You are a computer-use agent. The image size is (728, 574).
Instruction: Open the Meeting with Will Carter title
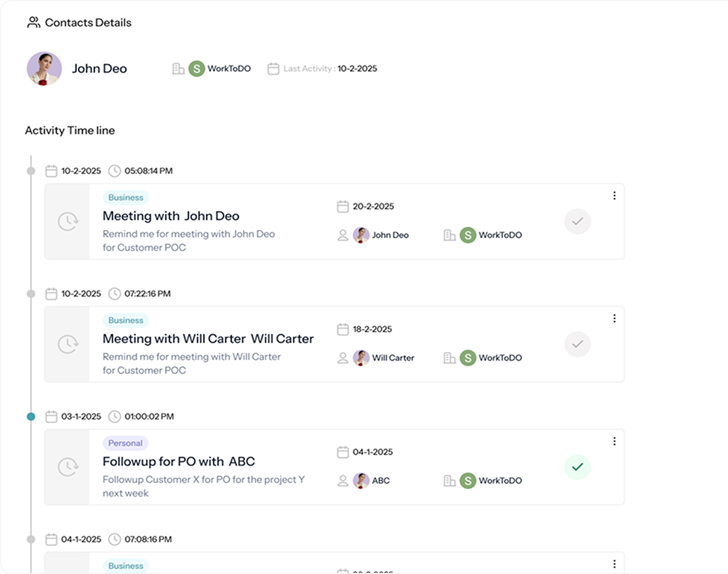click(208, 339)
